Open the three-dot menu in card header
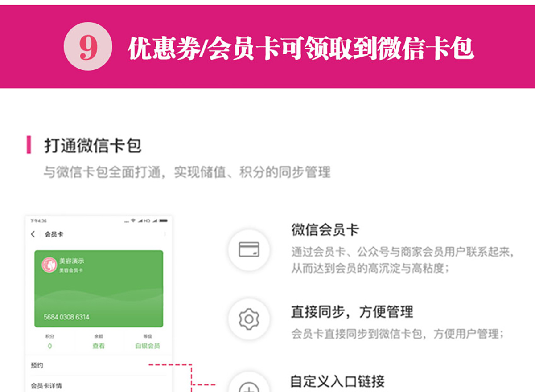The width and height of the screenshot is (535, 392). 165,234
